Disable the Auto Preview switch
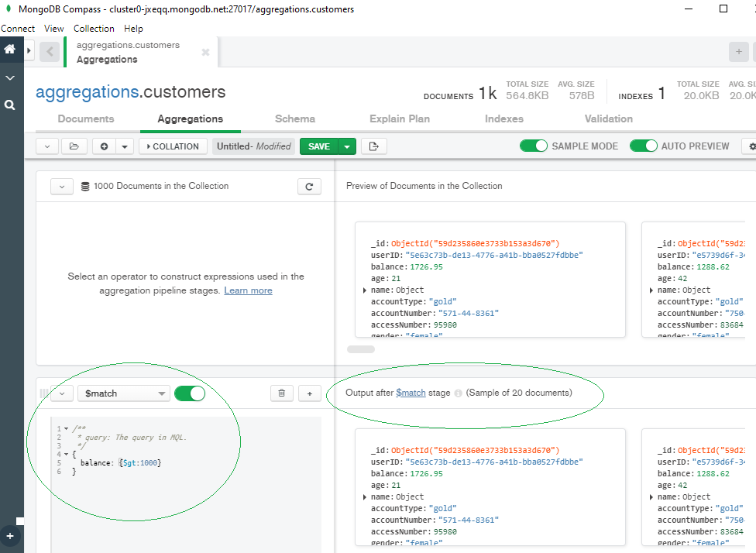The height and width of the screenshot is (553, 756). [x=643, y=146]
